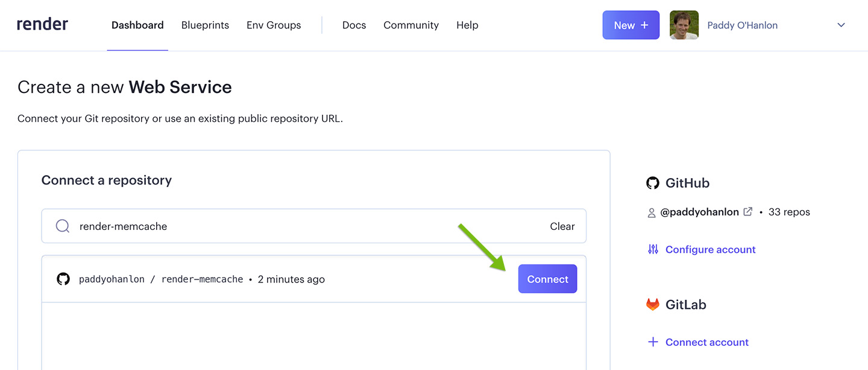868x370 pixels.
Task: Click the 33 repos text
Action: [789, 212]
